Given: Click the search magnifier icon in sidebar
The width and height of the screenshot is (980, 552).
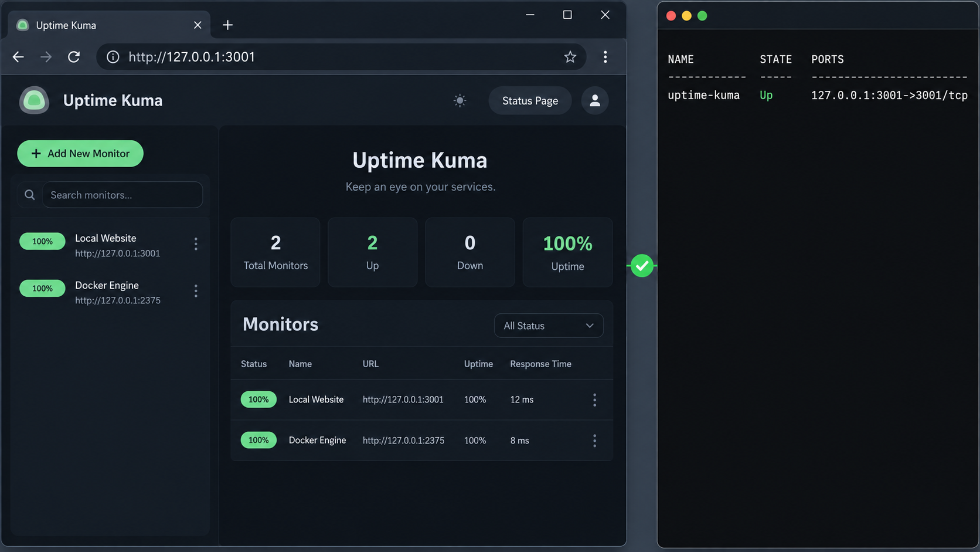Looking at the screenshot, I should click(x=30, y=195).
